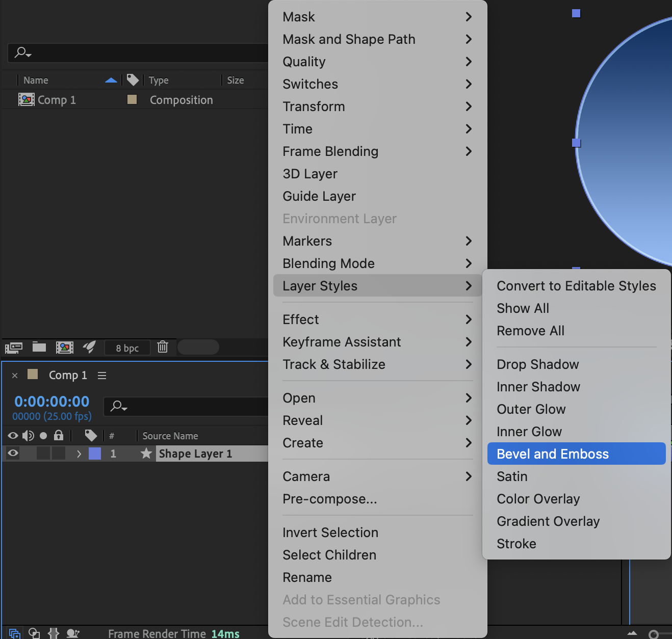Select Gradient Overlay from Layer Styles
This screenshot has height=639, width=672.
click(x=577, y=521)
